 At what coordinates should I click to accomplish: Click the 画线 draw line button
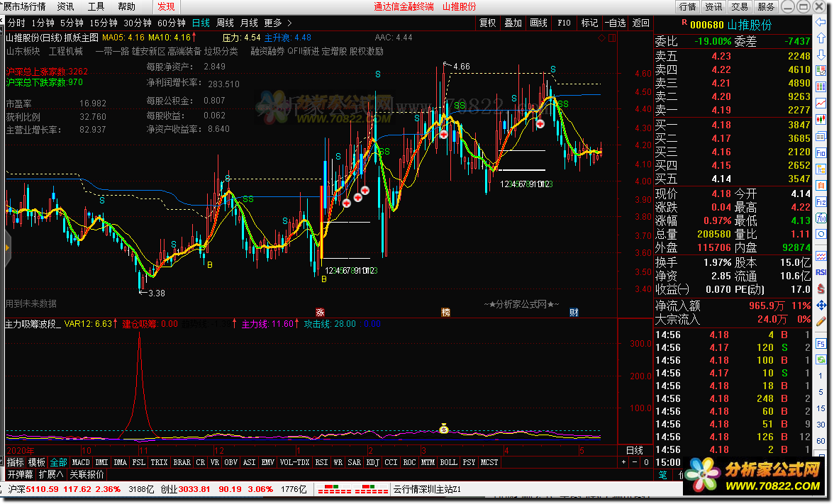point(539,23)
